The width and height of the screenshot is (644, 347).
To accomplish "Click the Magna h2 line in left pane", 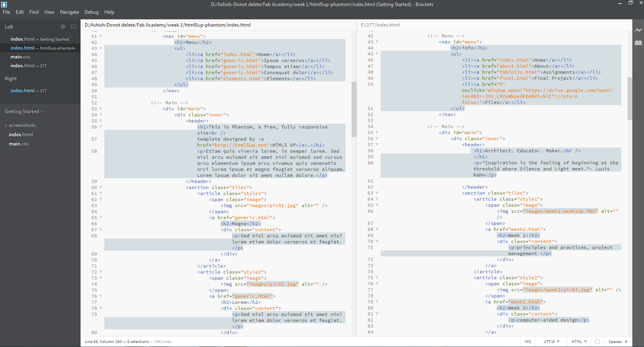I will tap(241, 224).
